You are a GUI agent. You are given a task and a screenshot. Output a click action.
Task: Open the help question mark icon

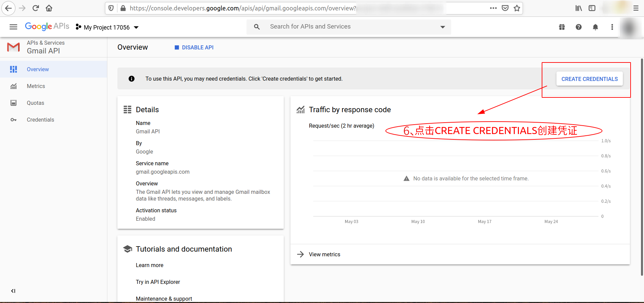(x=579, y=27)
